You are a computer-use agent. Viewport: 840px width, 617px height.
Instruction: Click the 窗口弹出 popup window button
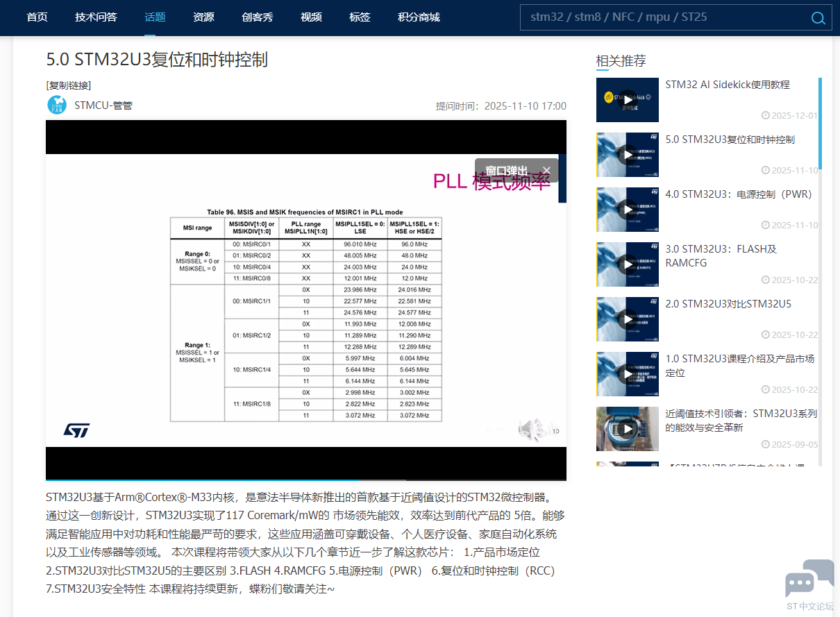pyautogui.click(x=507, y=171)
